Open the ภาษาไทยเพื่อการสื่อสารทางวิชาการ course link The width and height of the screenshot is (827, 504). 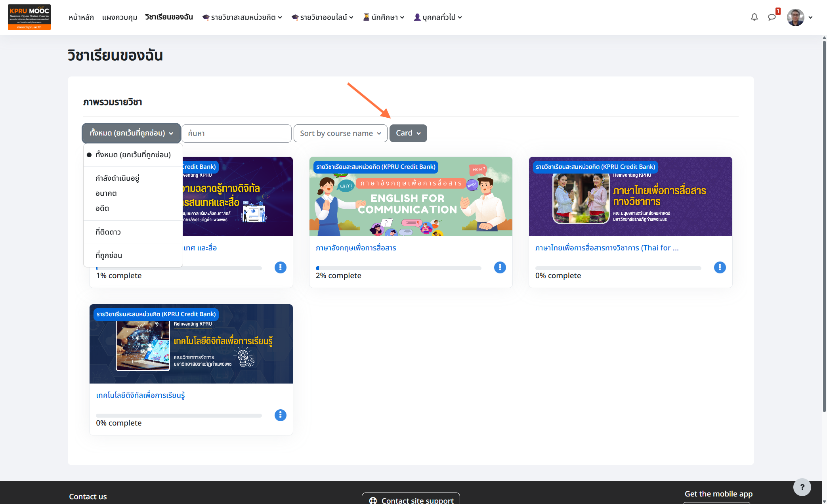click(x=607, y=248)
